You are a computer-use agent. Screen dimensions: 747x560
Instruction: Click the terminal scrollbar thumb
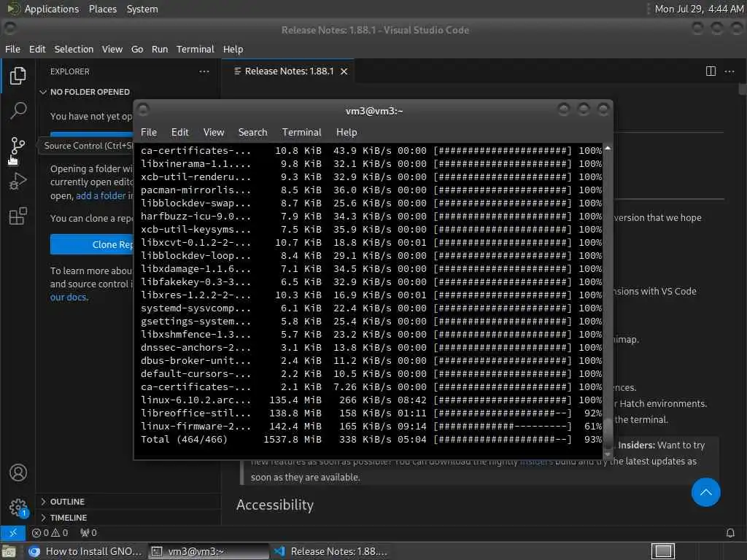pos(608,432)
